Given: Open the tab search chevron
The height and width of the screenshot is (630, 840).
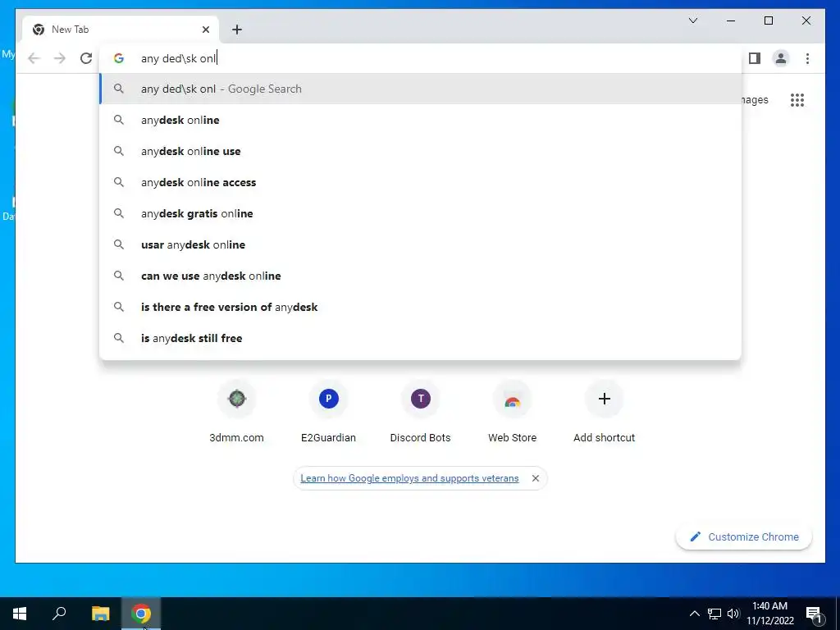Looking at the screenshot, I should [692, 21].
